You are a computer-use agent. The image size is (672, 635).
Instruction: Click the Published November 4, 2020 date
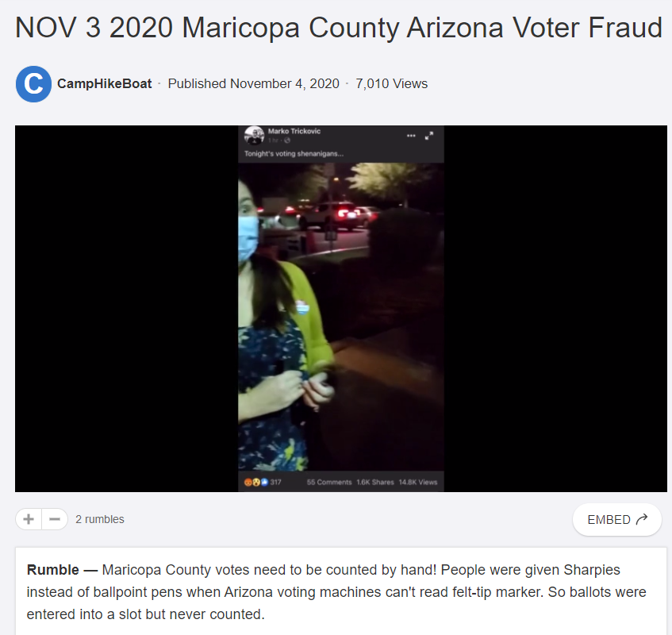click(253, 83)
